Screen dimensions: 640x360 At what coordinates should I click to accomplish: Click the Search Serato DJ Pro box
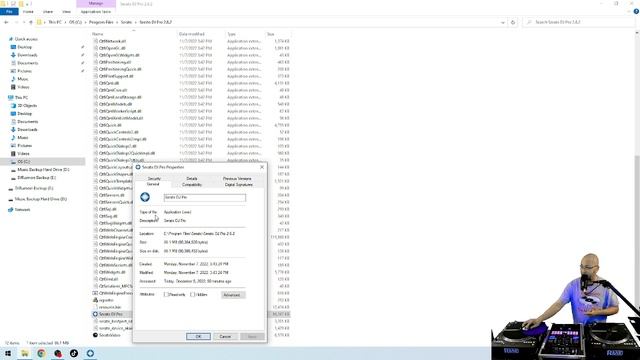point(579,22)
